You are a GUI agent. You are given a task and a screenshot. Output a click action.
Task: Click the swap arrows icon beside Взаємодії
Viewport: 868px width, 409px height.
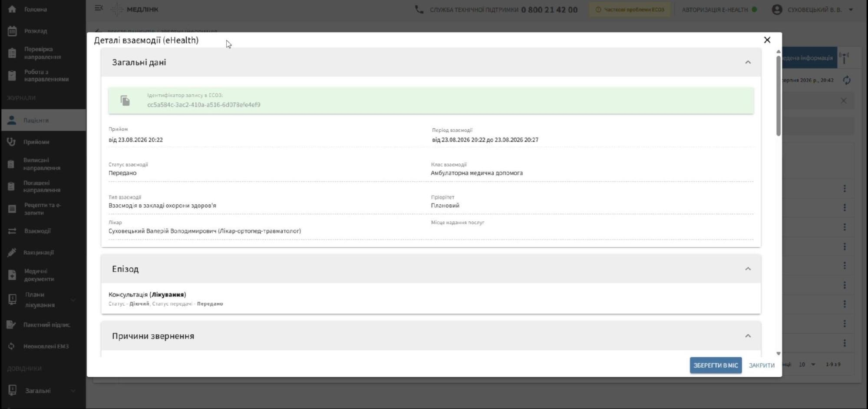[x=12, y=231]
